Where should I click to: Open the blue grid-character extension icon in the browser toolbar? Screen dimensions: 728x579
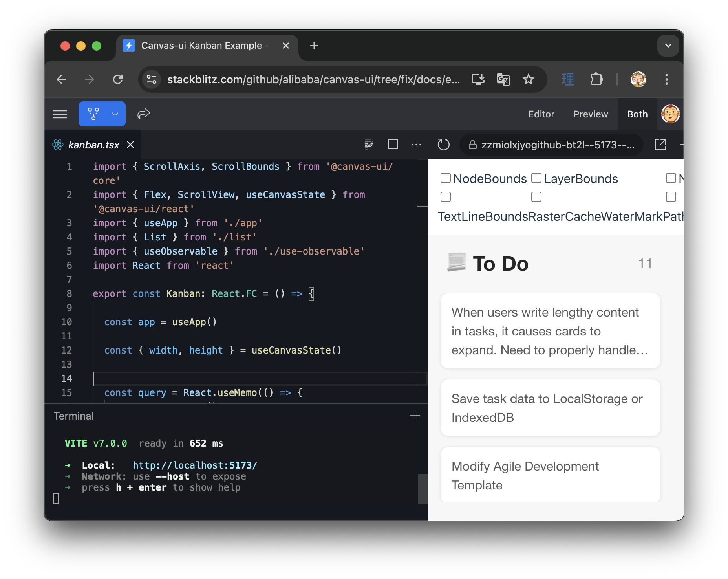click(x=567, y=80)
